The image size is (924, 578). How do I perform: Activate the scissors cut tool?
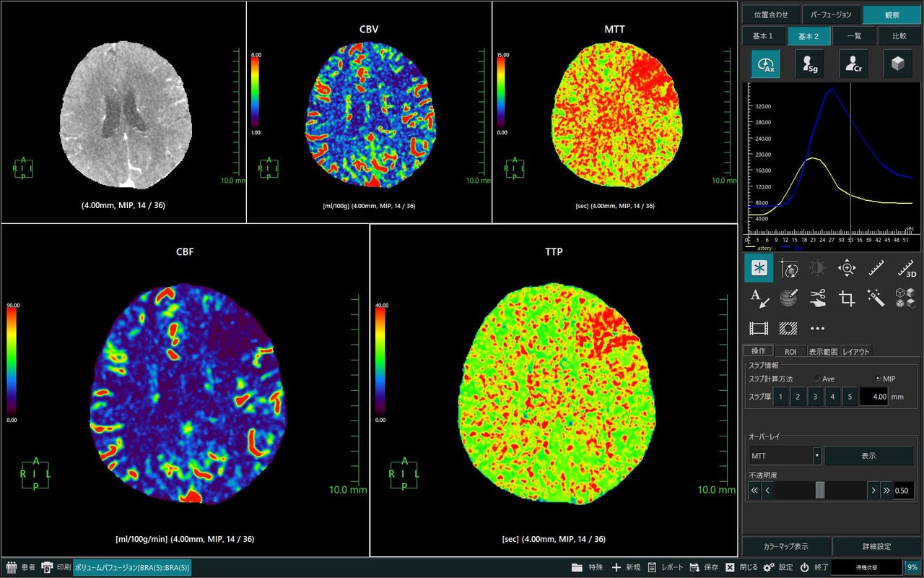point(817,298)
